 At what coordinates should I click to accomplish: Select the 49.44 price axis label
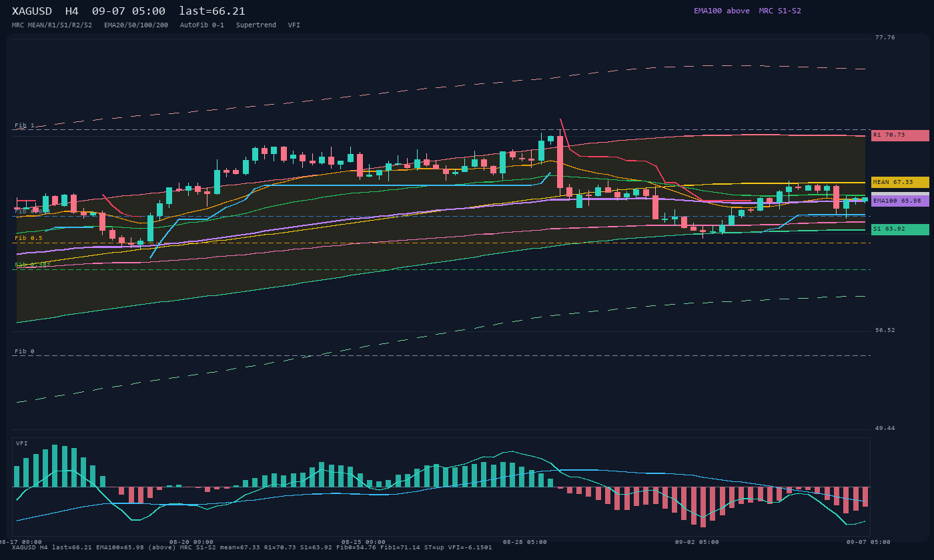tap(885, 429)
